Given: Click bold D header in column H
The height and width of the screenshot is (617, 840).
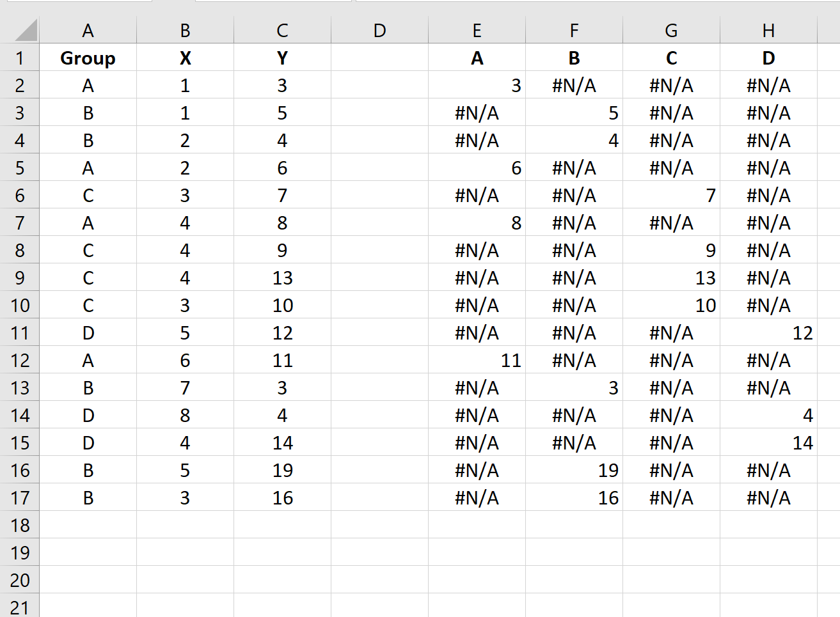Looking at the screenshot, I should coord(768,58).
